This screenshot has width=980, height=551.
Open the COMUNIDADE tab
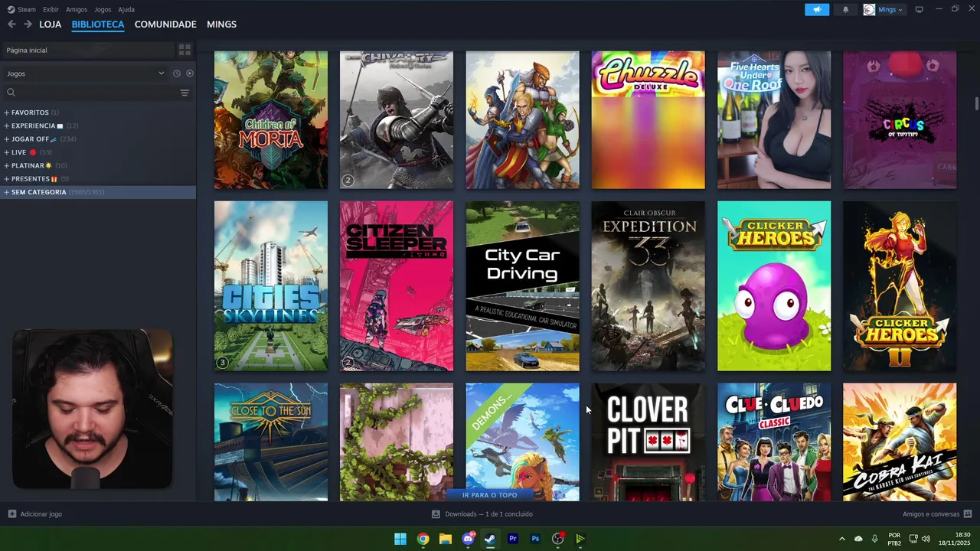point(165,24)
